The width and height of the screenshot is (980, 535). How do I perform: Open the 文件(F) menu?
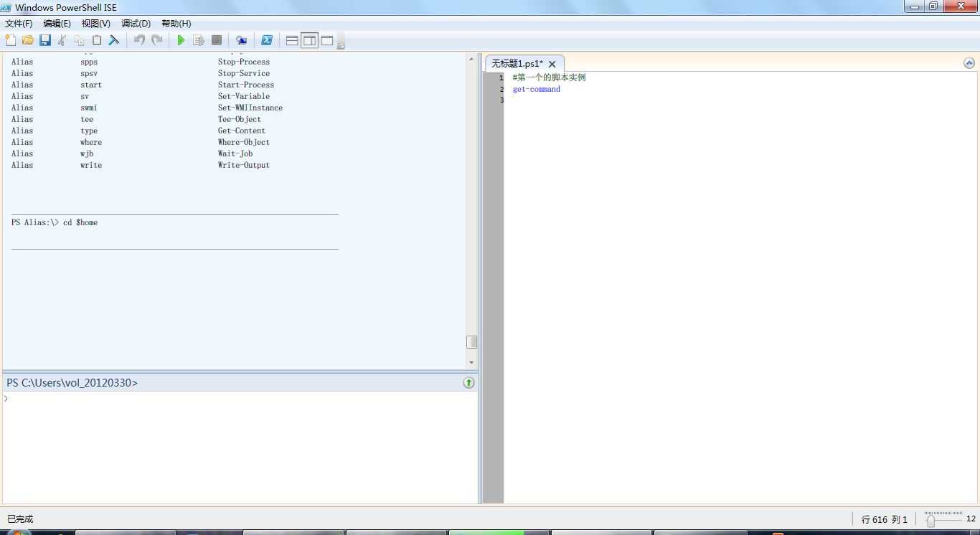(x=19, y=24)
